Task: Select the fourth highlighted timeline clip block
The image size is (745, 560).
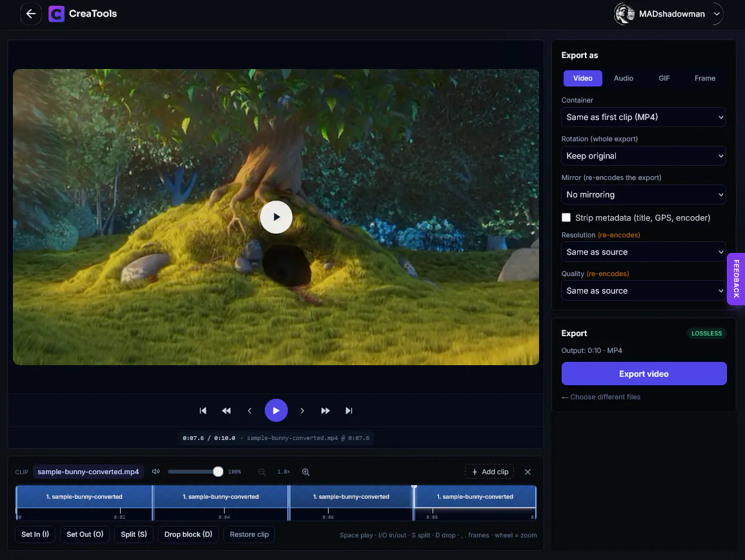Action: point(475,497)
